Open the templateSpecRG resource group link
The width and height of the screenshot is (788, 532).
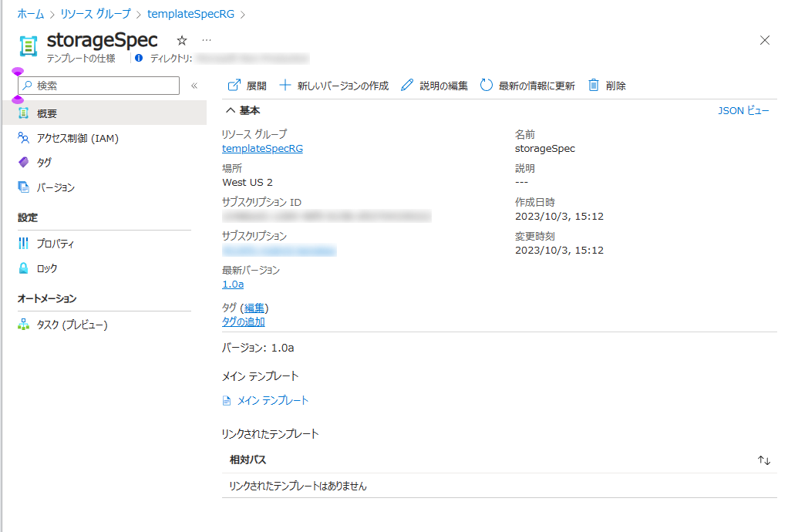click(262, 149)
